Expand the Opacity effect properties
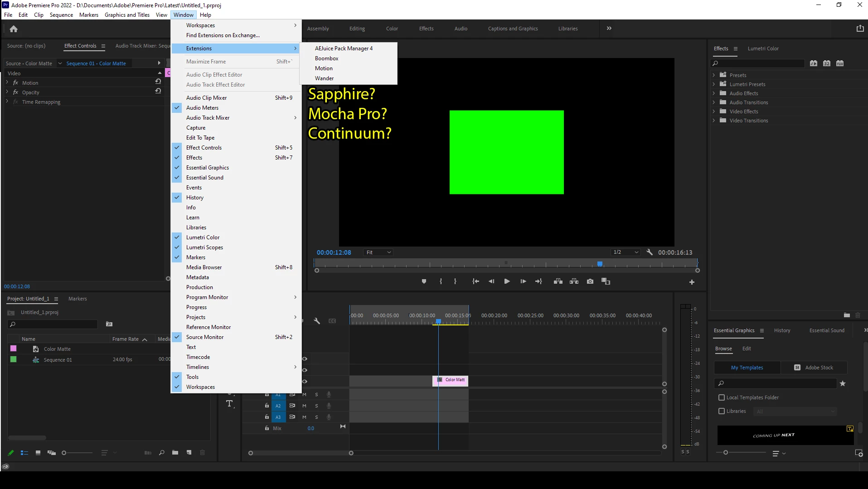Viewport: 868px width, 489px height. pyautogui.click(x=7, y=92)
